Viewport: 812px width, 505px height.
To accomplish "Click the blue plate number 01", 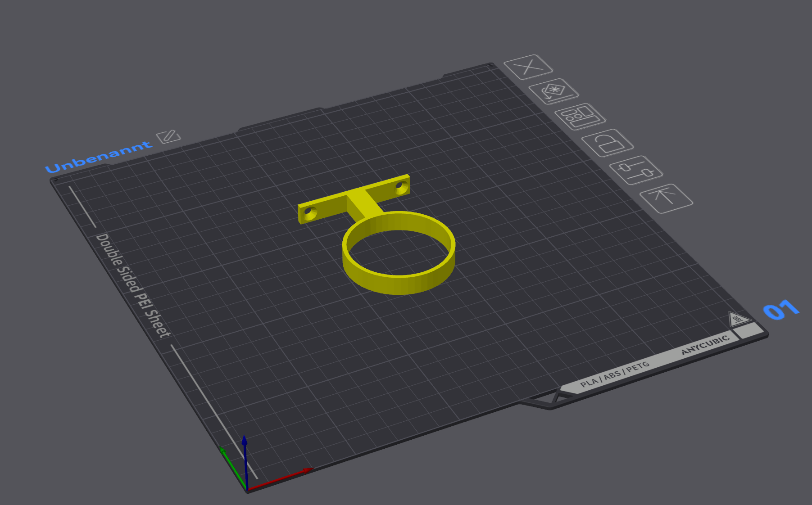I will pyautogui.click(x=781, y=309).
